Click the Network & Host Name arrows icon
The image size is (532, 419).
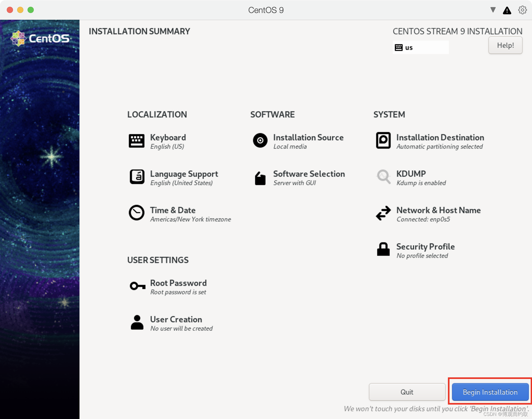click(383, 213)
